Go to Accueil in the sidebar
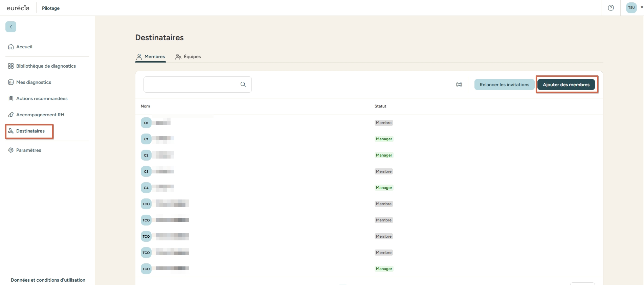The image size is (644, 285). click(x=24, y=47)
